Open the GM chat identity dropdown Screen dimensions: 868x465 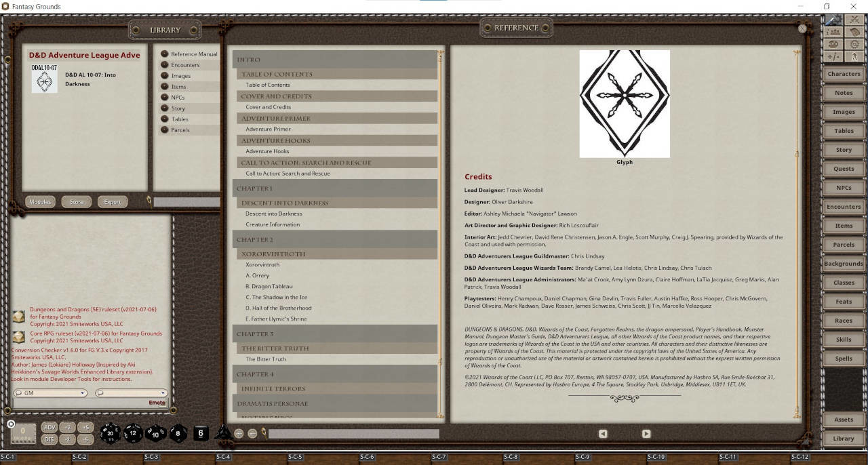50,392
